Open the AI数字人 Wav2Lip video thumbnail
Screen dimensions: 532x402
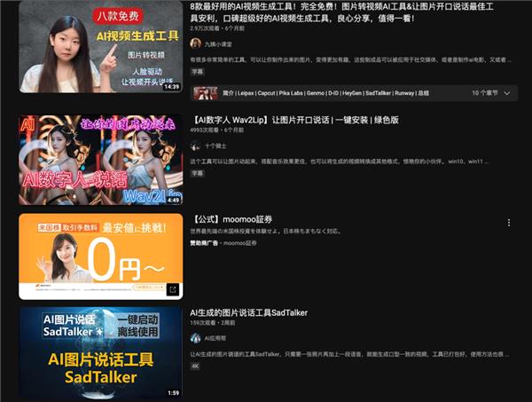(x=101, y=160)
